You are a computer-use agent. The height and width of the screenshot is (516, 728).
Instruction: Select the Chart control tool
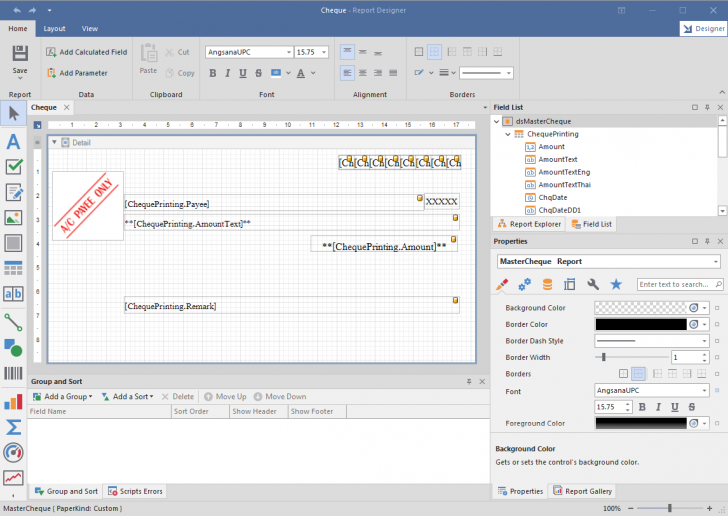[13, 401]
